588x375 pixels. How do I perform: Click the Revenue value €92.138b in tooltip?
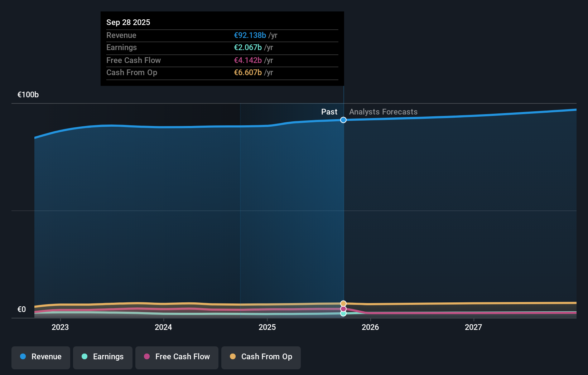(250, 35)
